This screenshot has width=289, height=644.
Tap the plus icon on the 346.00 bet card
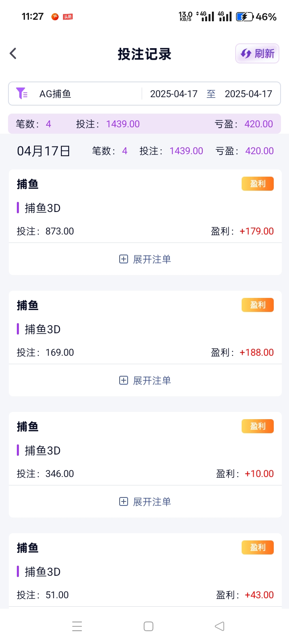point(124,501)
